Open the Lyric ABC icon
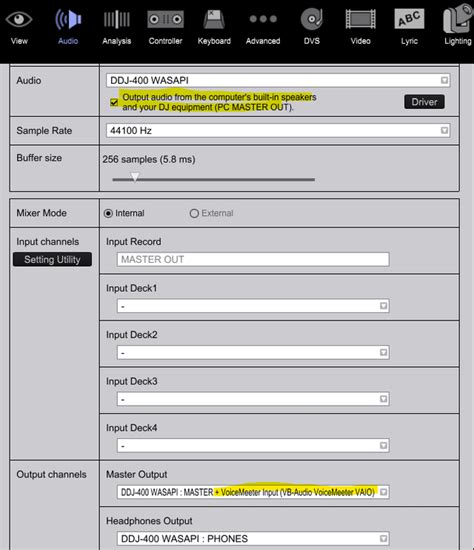This screenshot has height=550, width=474. (x=409, y=19)
